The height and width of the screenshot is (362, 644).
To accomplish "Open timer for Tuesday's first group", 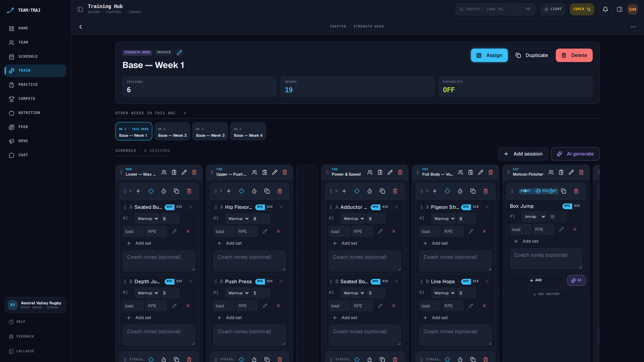I will (254, 191).
